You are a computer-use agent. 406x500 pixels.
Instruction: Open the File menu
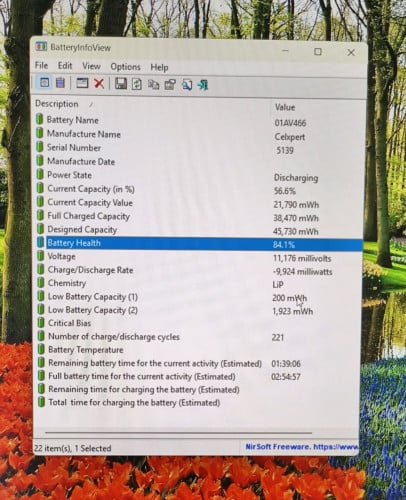click(42, 65)
